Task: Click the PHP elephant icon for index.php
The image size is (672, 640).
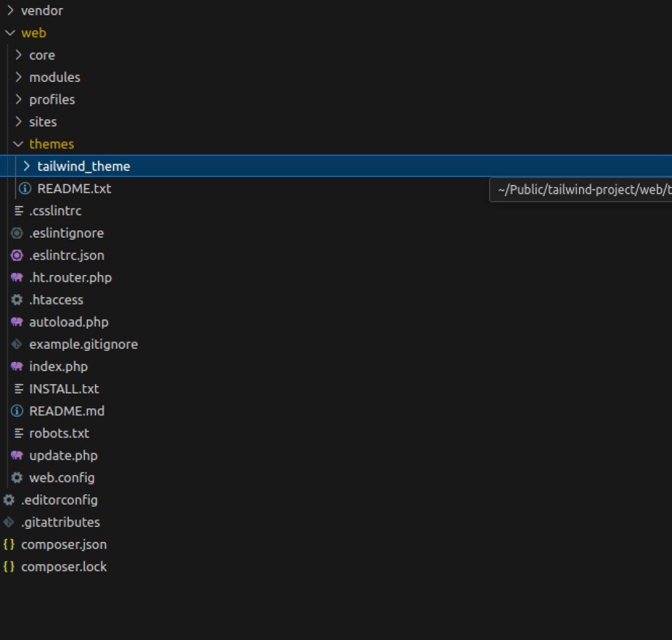Action: click(17, 366)
